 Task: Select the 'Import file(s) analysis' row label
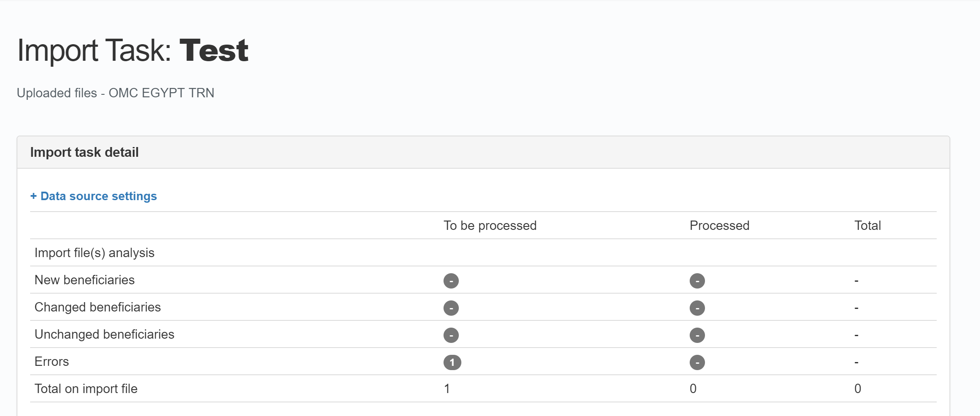click(94, 253)
